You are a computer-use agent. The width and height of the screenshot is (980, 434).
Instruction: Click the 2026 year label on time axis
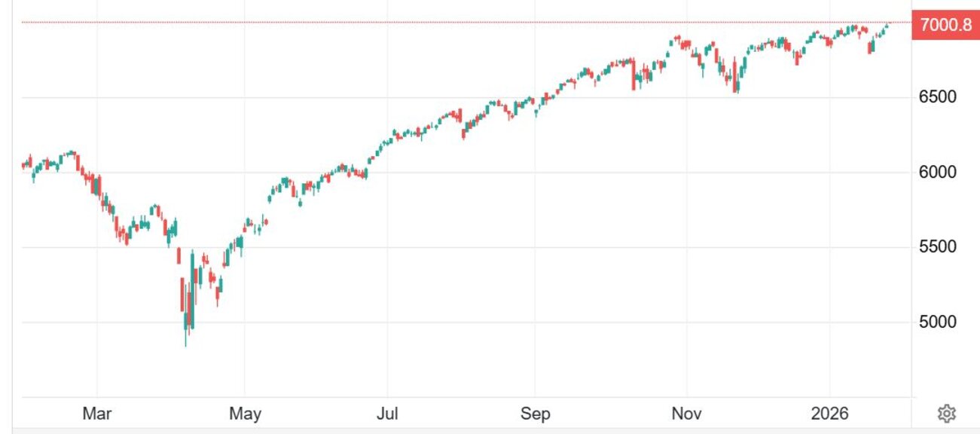tap(829, 414)
